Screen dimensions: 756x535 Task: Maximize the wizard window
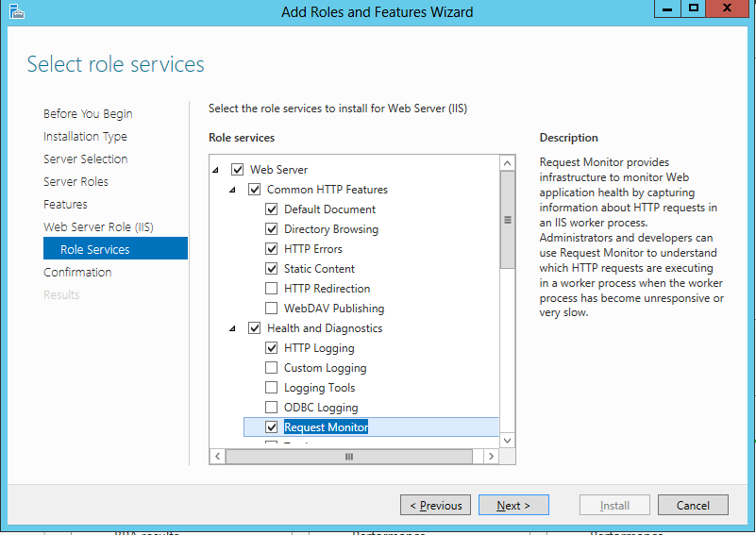click(x=694, y=8)
